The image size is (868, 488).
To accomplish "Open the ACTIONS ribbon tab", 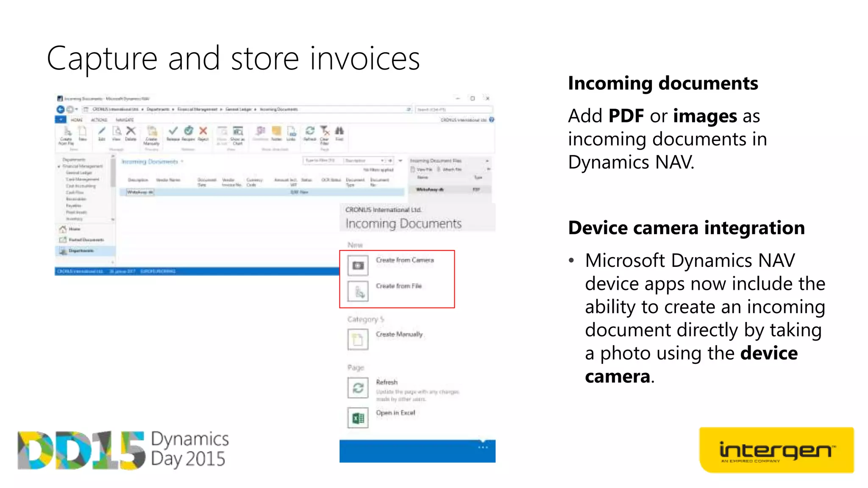I will tap(99, 120).
